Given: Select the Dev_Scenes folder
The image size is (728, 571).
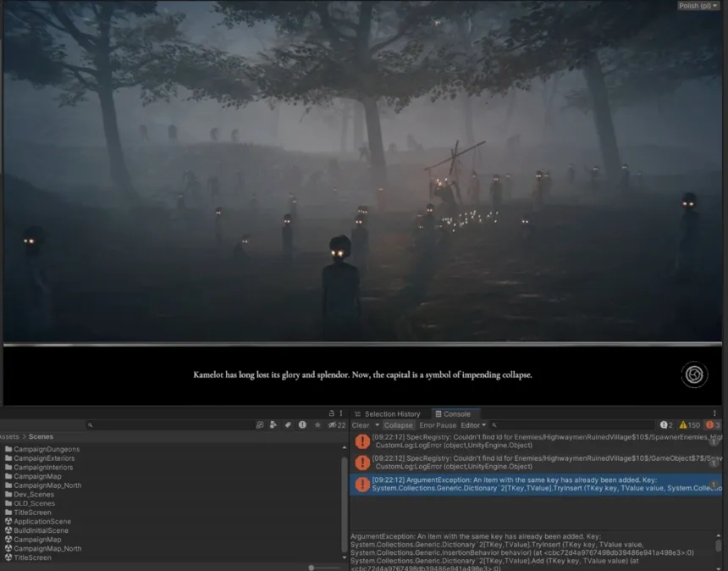Looking at the screenshot, I should [x=30, y=495].
